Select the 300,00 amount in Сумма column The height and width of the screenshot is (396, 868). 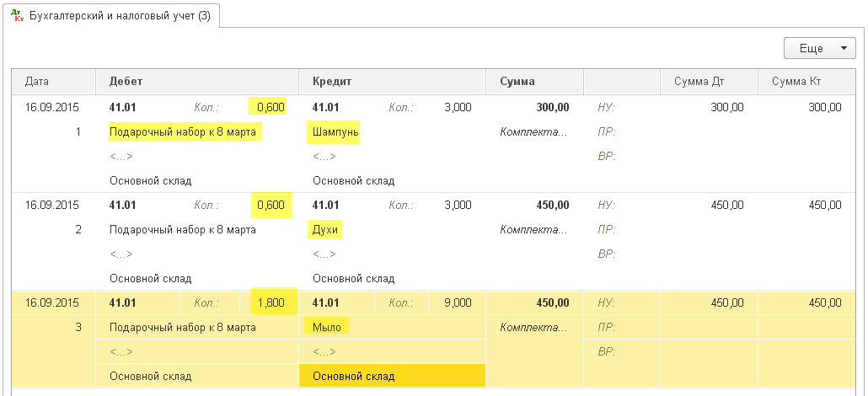552,108
